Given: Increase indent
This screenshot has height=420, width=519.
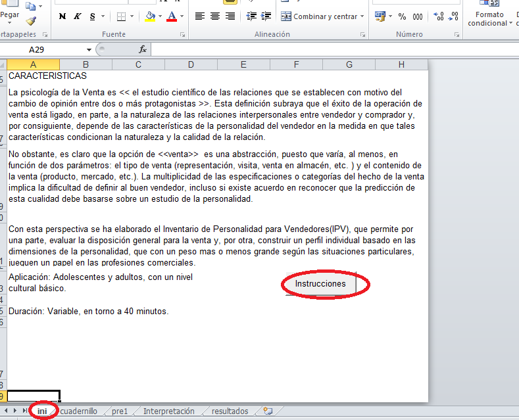Looking at the screenshot, I should click(266, 16).
